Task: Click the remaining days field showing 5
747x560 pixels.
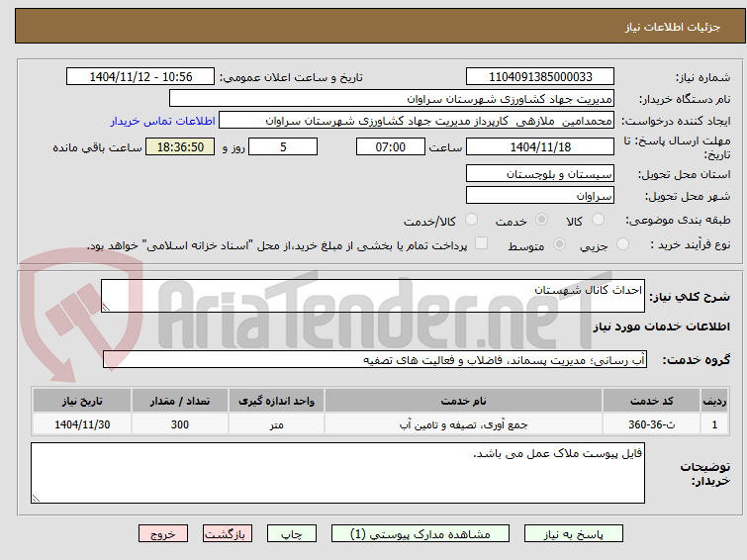Action: coord(283,146)
